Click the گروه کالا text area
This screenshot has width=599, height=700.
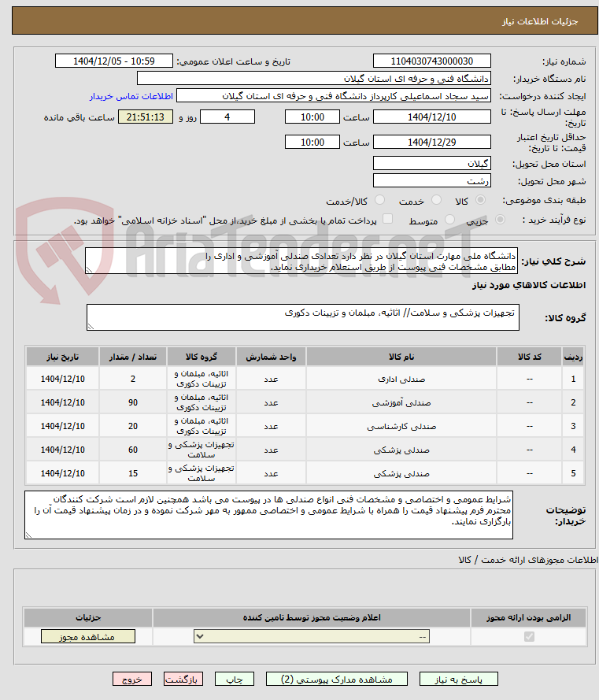[302, 318]
